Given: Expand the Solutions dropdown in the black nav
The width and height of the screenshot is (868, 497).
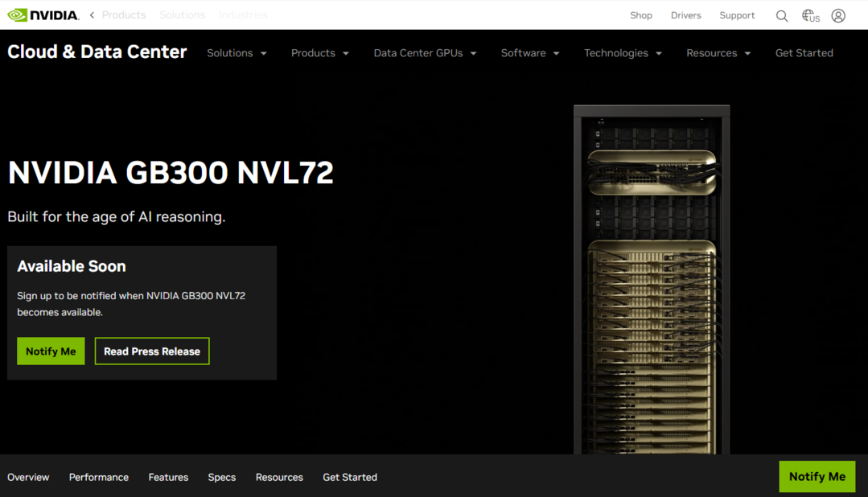Looking at the screenshot, I should [x=237, y=53].
